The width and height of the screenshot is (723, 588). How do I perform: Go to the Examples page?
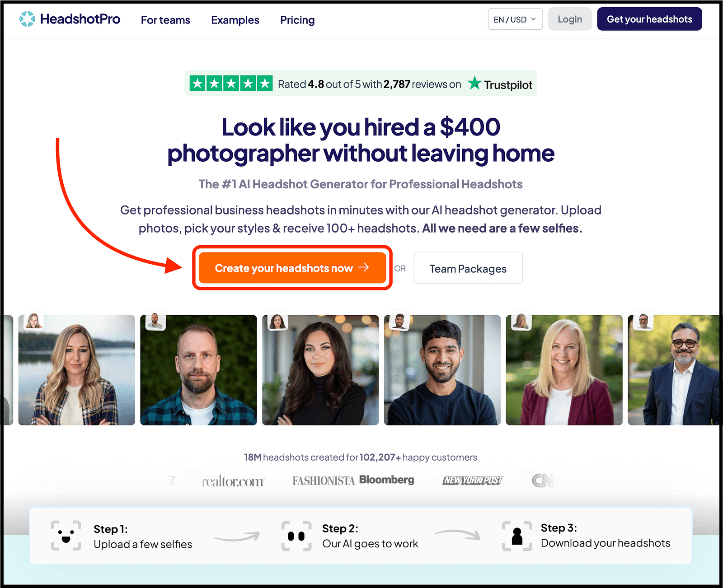pos(235,20)
